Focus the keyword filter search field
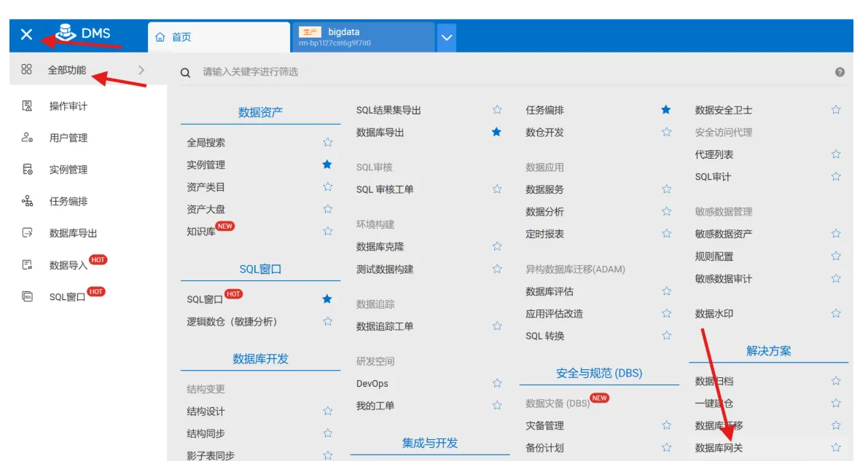Image resolution: width=868 pixels, height=461 pixels. tap(515, 72)
